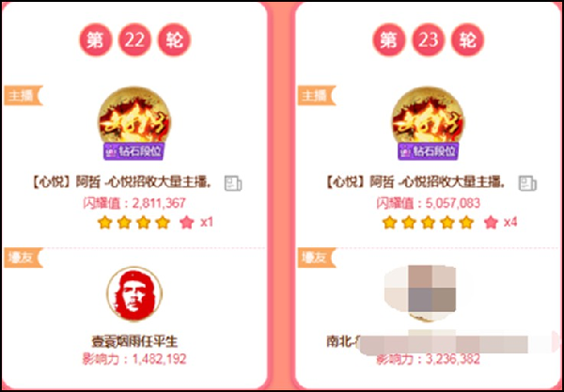Click 钻石段位 badge in round 22

[x=133, y=151]
